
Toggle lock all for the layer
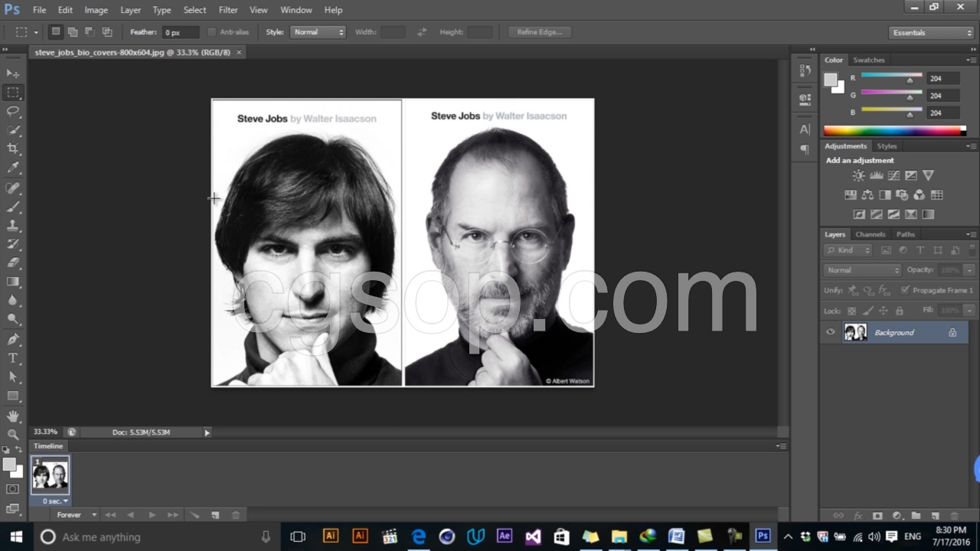tap(900, 311)
